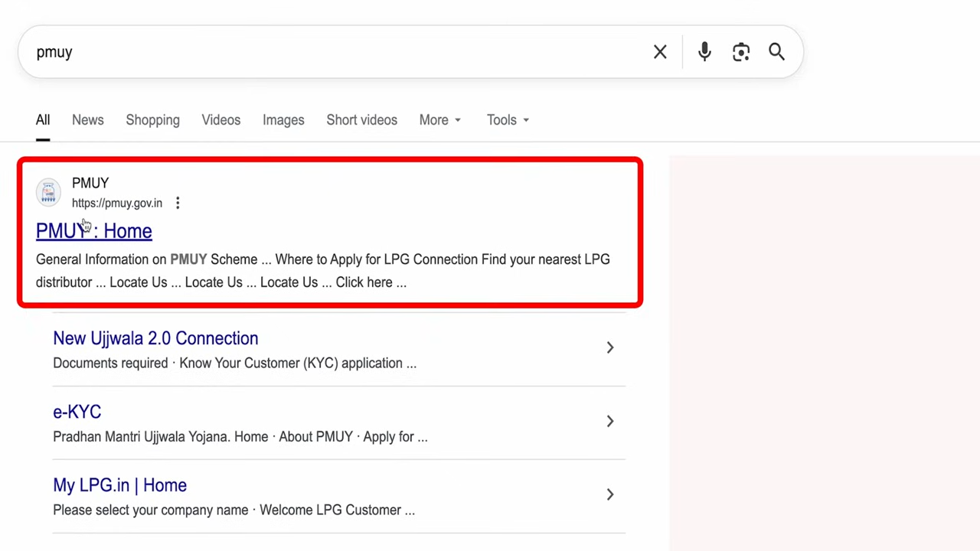Open Google Lens image search icon
980x551 pixels.
coord(740,52)
